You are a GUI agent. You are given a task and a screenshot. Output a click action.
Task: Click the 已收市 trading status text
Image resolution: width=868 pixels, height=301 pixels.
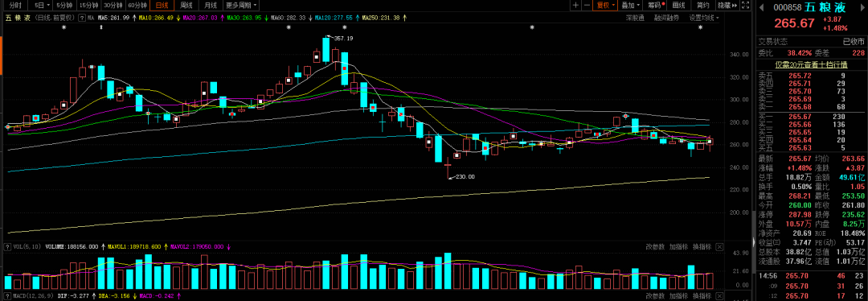[x=854, y=42]
